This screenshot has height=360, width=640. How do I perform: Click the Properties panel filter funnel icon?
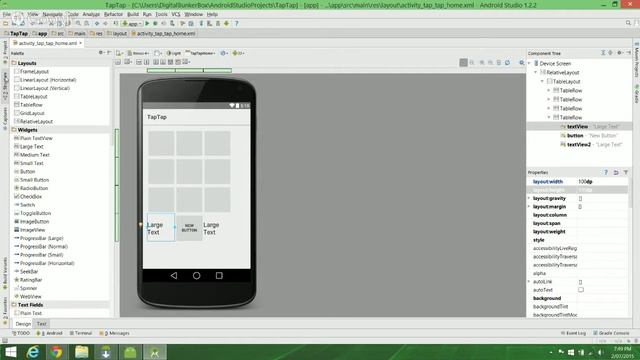[x=626, y=172]
